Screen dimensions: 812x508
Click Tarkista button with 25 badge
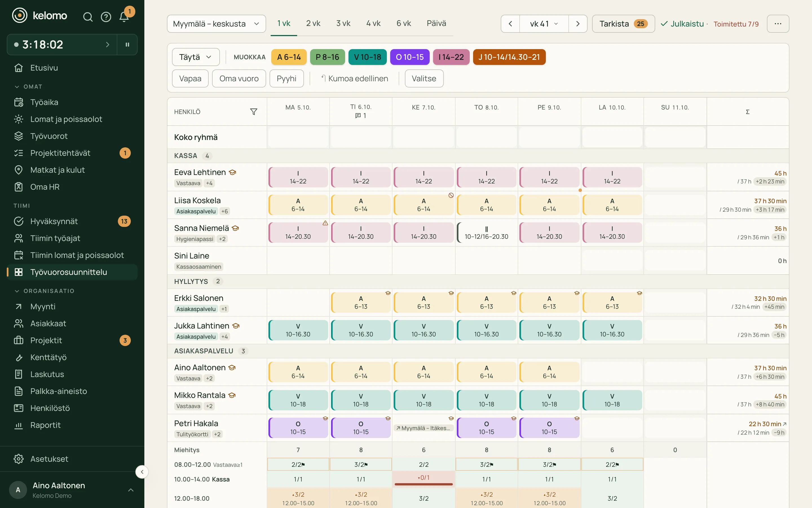point(623,24)
